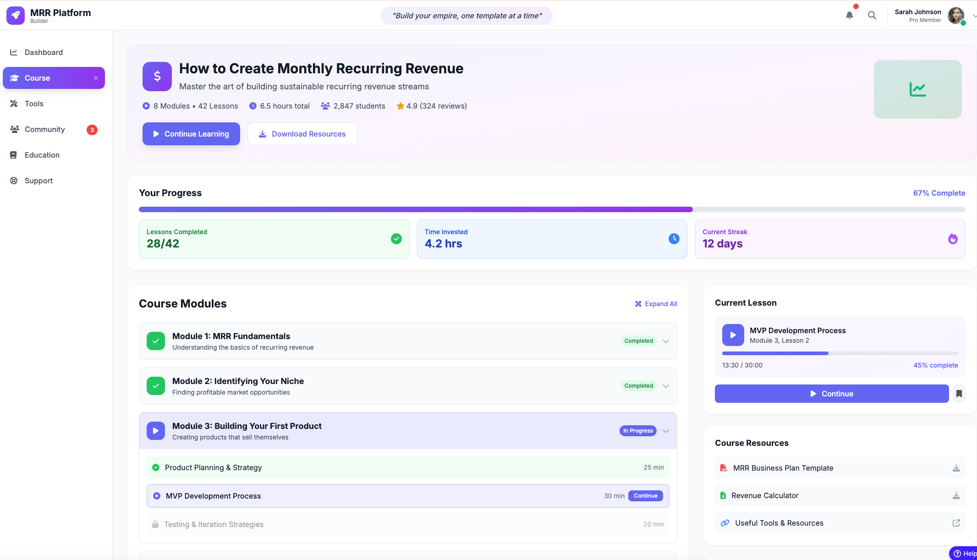The height and width of the screenshot is (560, 977).
Task: Expand Module 1 MRR Fundamentals chevron
Action: (666, 341)
